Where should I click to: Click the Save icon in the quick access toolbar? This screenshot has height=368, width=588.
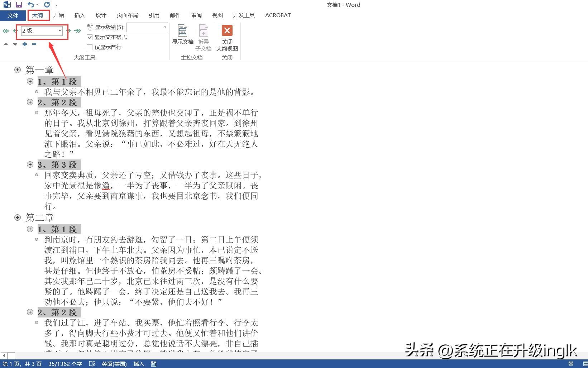click(19, 5)
